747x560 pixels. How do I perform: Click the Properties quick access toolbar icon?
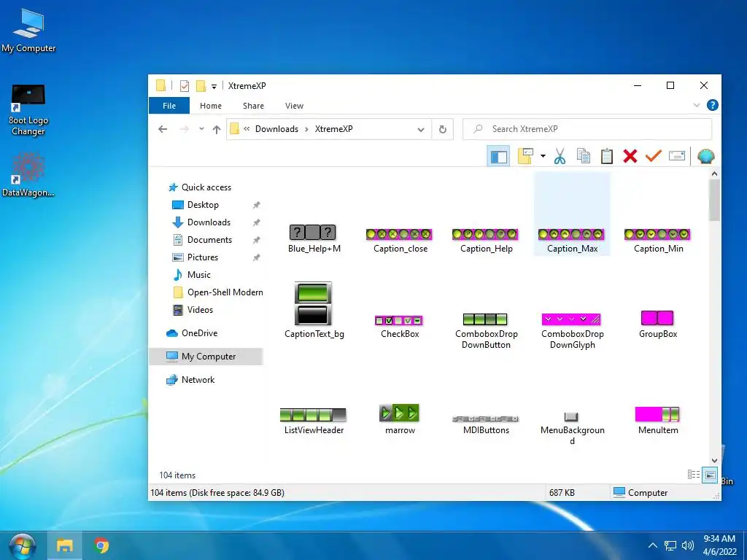pyautogui.click(x=185, y=86)
